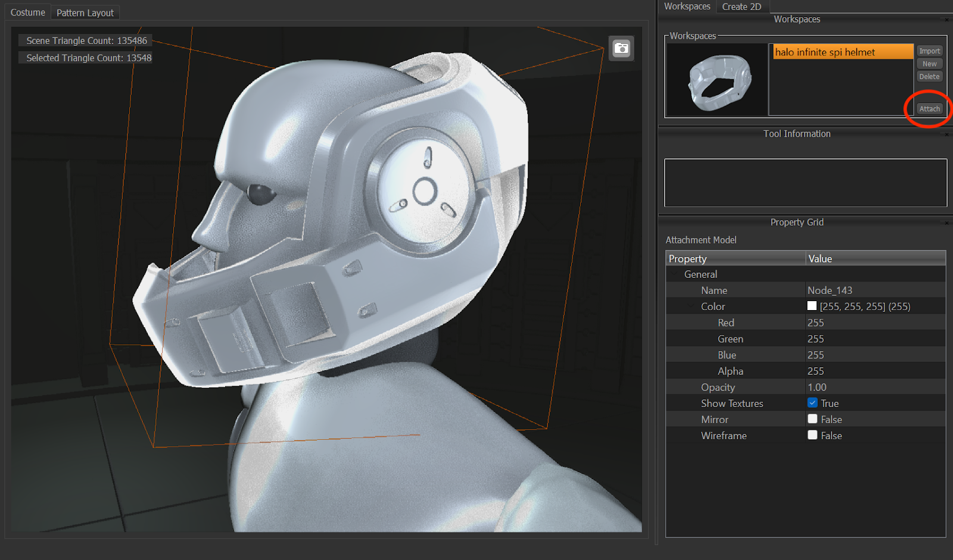The image size is (953, 560).
Task: Select the Mirror property row label
Action: (x=715, y=420)
